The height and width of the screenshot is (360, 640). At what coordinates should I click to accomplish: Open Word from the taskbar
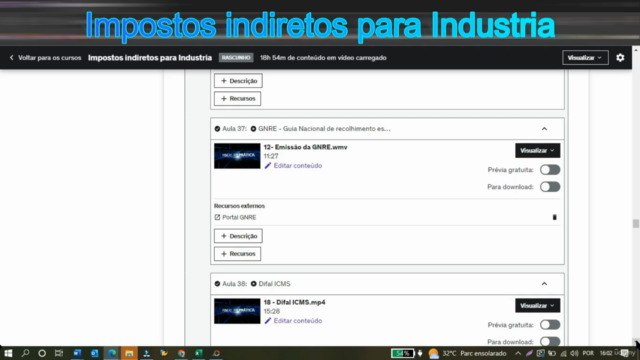pyautogui.click(x=77, y=353)
